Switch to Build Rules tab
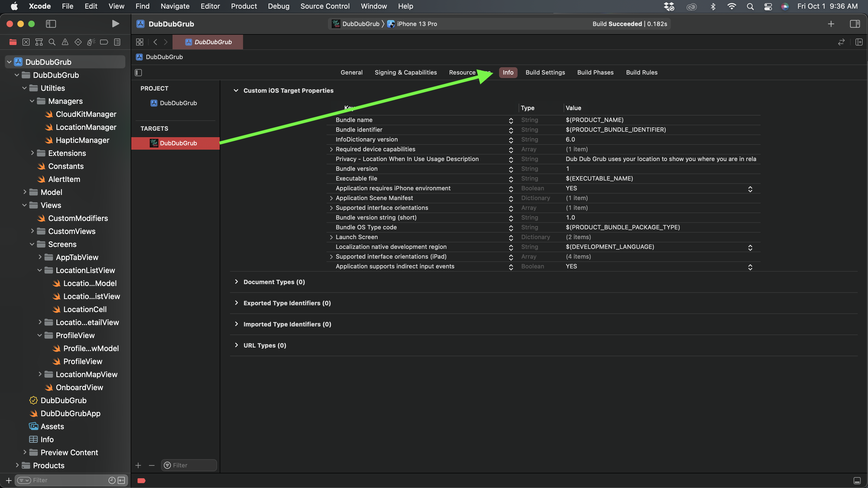Screen dimensions: 868x488 [x=642, y=72]
